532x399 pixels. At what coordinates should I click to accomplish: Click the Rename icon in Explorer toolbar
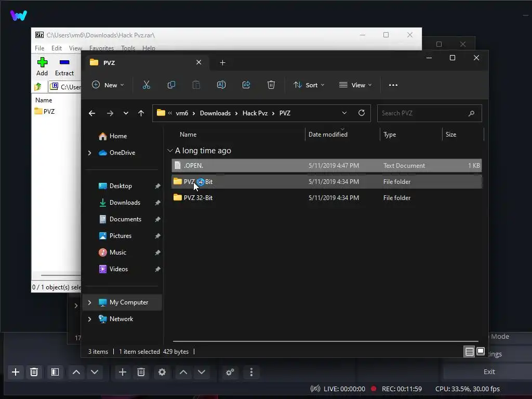221,85
